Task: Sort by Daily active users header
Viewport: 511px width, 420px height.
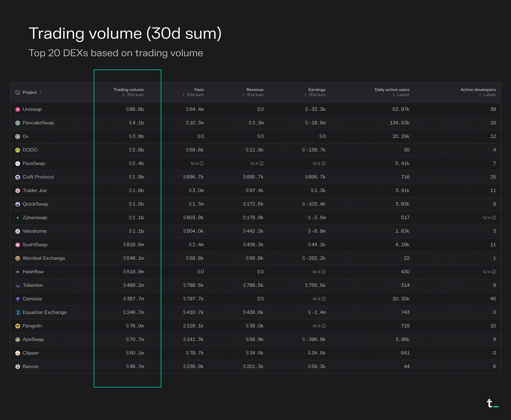Action: pos(392,92)
